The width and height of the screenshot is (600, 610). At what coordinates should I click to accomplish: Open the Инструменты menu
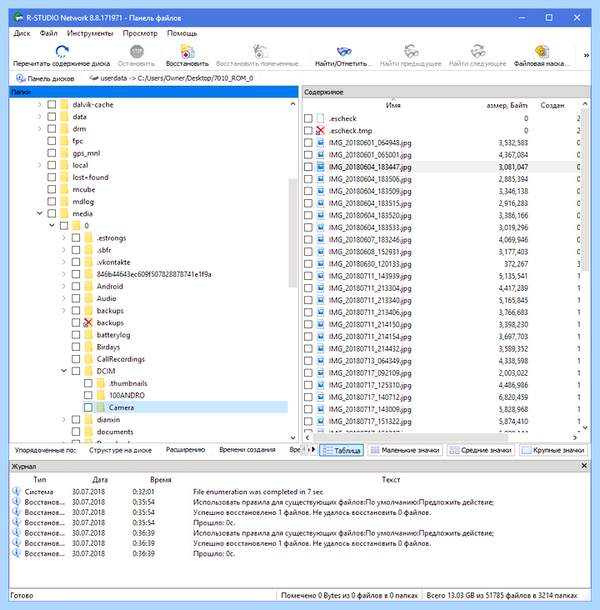tap(90, 33)
